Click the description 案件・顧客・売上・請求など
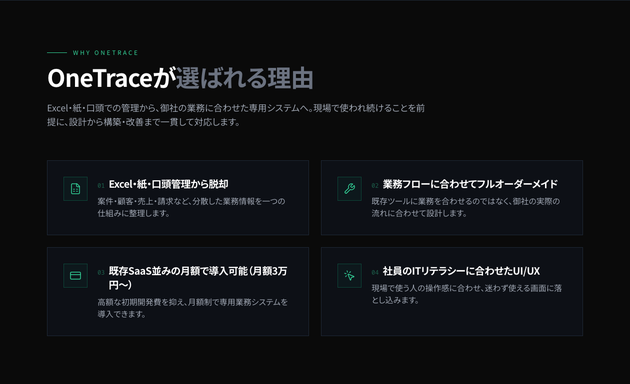The image size is (630, 384). click(x=191, y=207)
